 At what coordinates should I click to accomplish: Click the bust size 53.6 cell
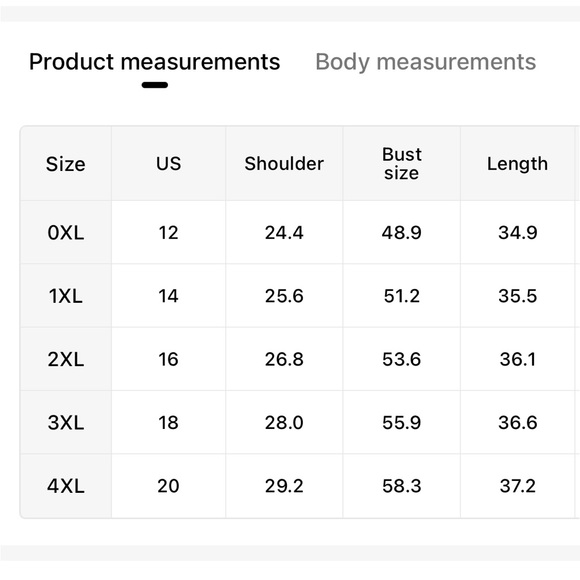[402, 359]
